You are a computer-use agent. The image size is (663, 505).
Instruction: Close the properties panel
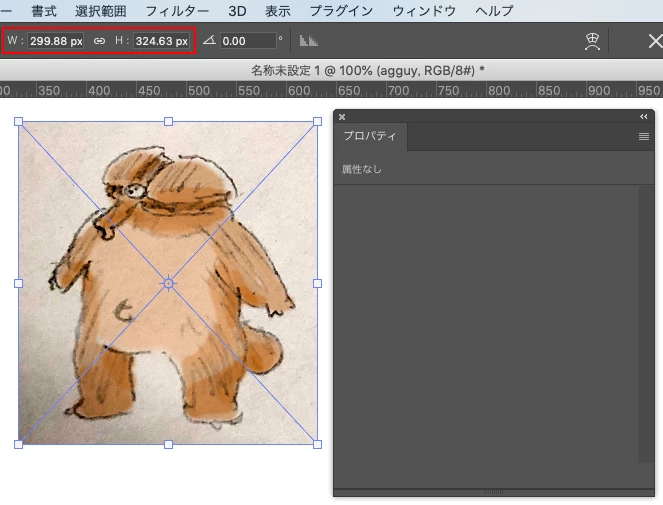342,117
